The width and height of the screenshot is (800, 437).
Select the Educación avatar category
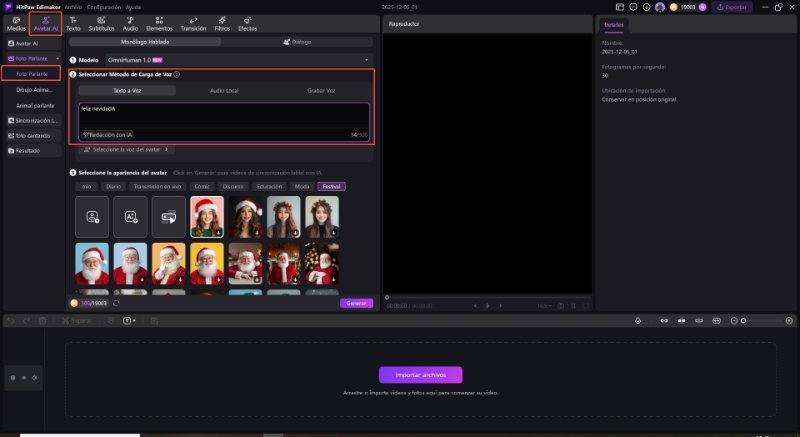269,187
